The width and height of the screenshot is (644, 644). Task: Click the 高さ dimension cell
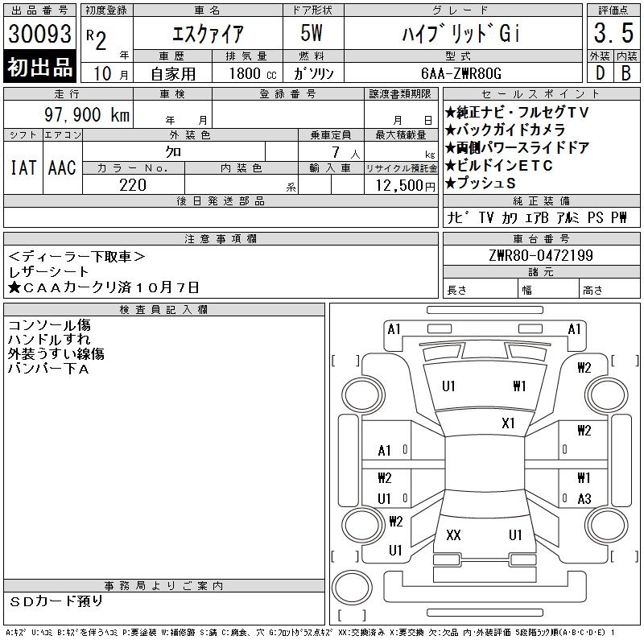point(610,289)
